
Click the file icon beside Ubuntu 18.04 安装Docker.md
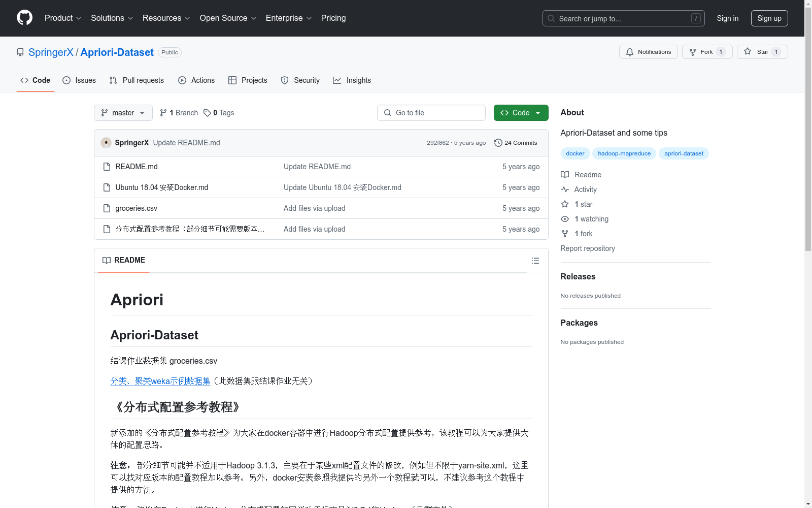(107, 187)
